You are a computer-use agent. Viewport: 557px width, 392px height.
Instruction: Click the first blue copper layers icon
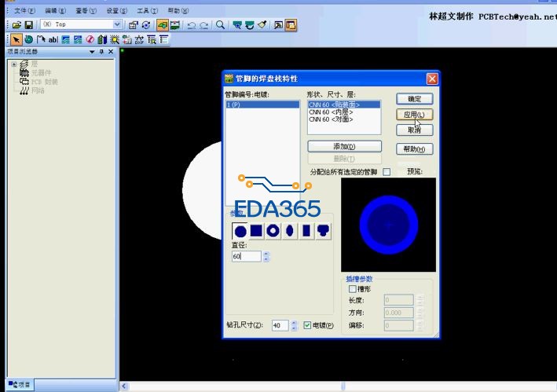66,39
